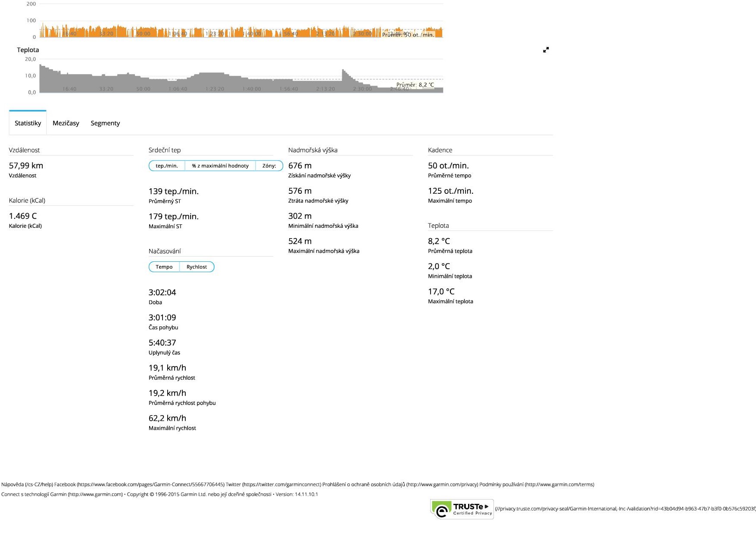Screen dimensions: 756x534
Task: Open the Statistiky tab
Action: click(28, 123)
